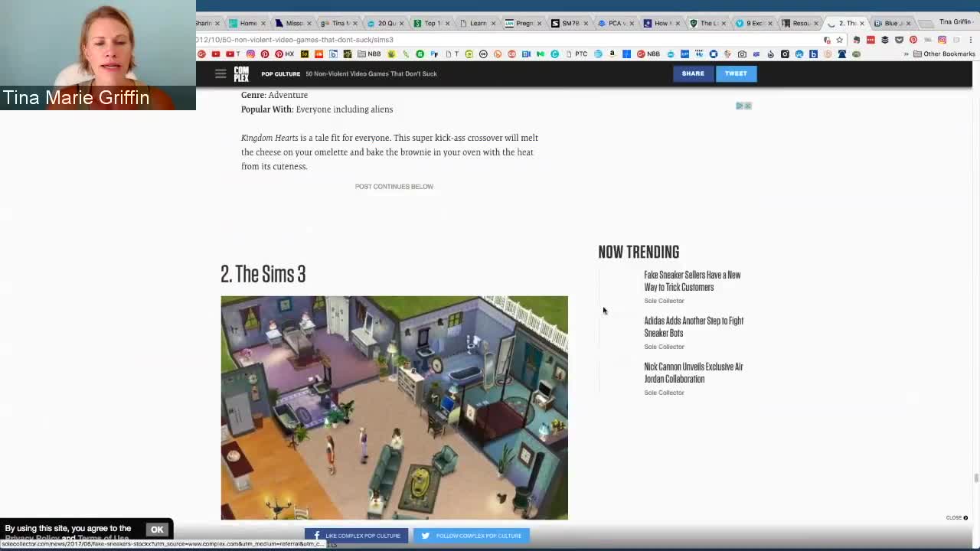
Task: Click the AT&T bookmark icon
Action: point(598,54)
